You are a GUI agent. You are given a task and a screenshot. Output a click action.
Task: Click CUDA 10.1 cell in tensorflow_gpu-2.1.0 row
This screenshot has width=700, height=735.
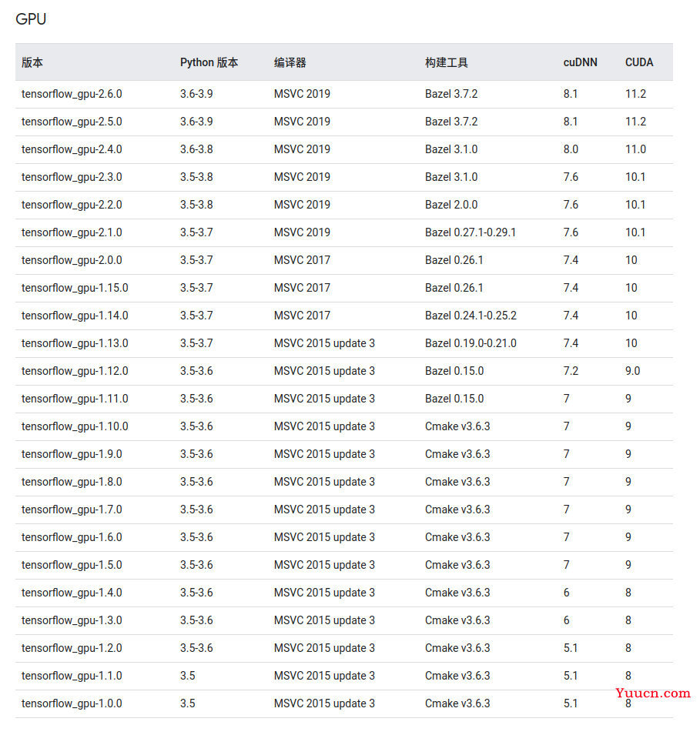pyautogui.click(x=635, y=232)
